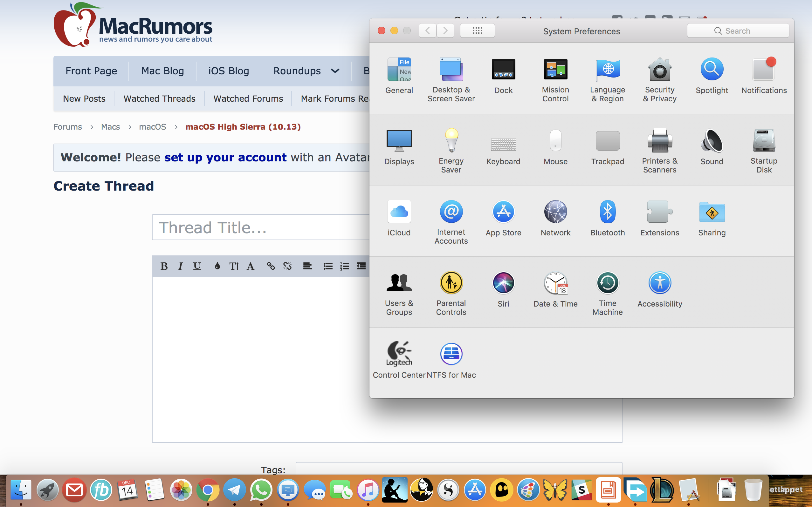
Task: Click the Forums breadcrumb link
Action: tap(68, 127)
